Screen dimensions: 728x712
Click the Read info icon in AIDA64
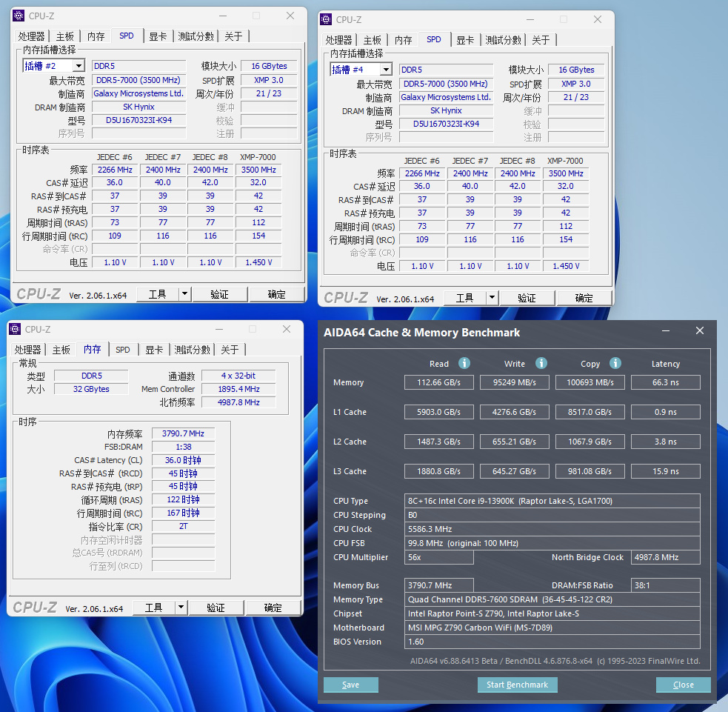point(464,363)
